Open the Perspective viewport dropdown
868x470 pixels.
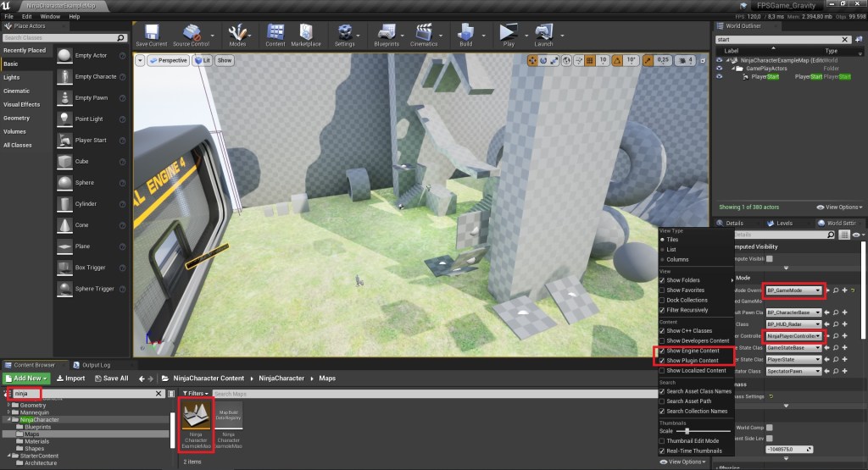click(x=168, y=61)
